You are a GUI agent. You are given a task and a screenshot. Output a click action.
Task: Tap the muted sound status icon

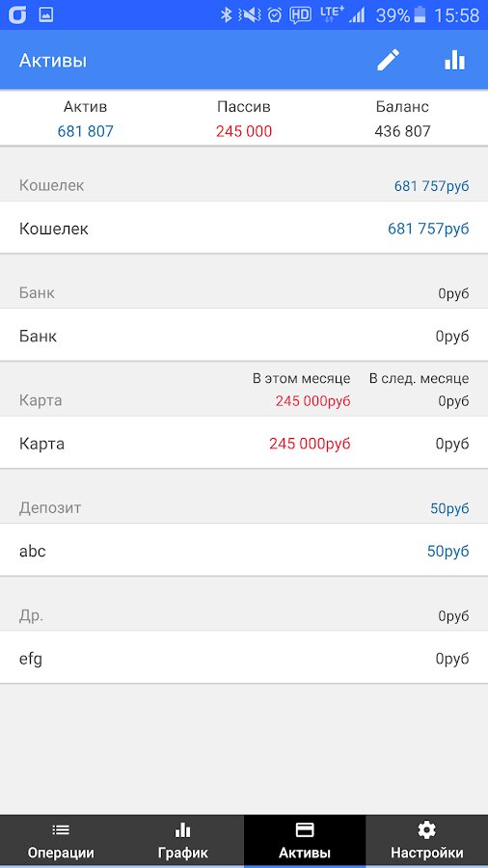coord(250,14)
